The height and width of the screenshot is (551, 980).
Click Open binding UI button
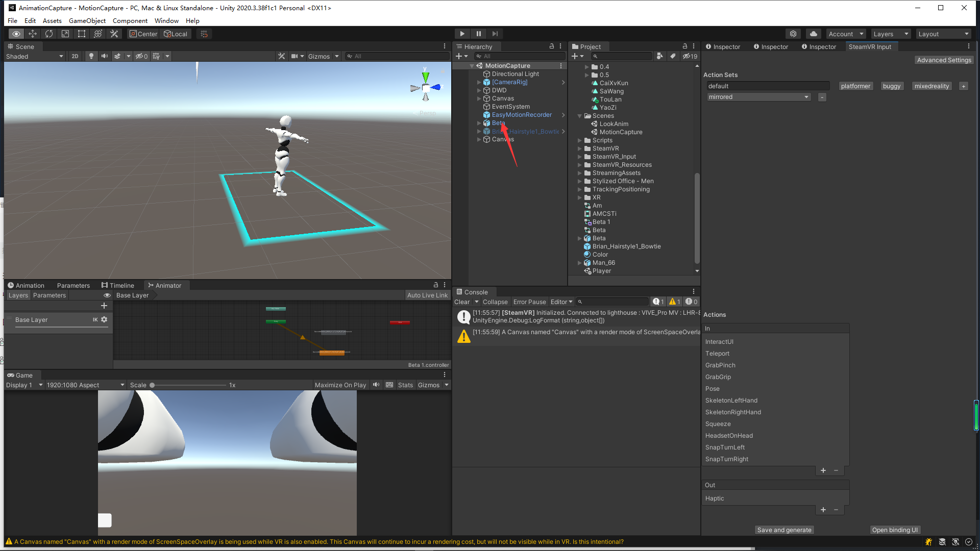(894, 530)
